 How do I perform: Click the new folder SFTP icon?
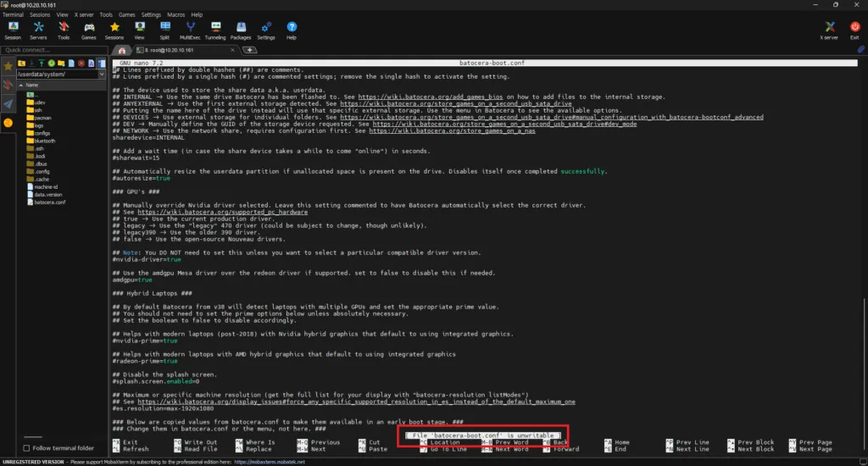[61, 63]
